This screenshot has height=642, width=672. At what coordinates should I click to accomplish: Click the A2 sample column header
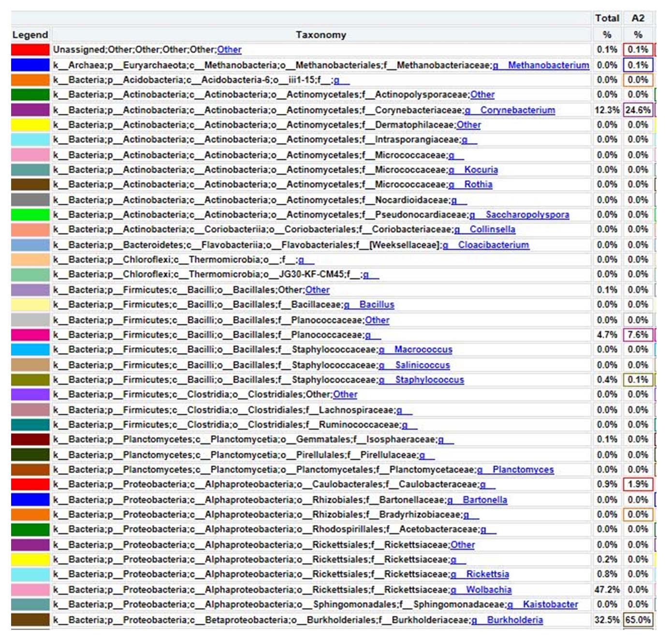pos(638,18)
